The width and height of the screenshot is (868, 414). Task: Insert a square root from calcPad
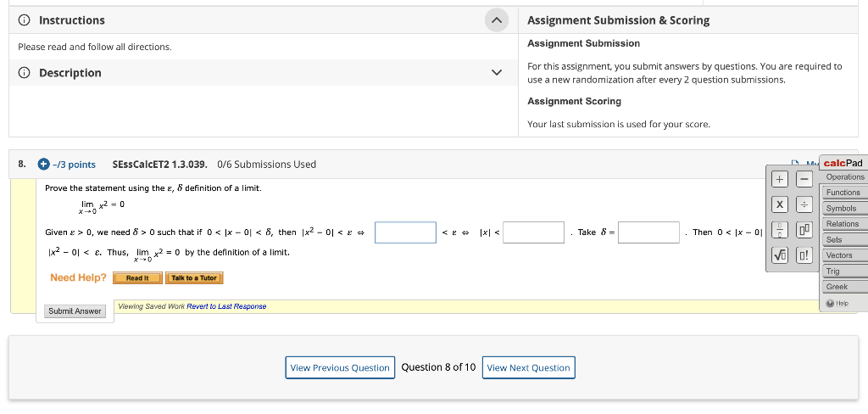tap(780, 255)
